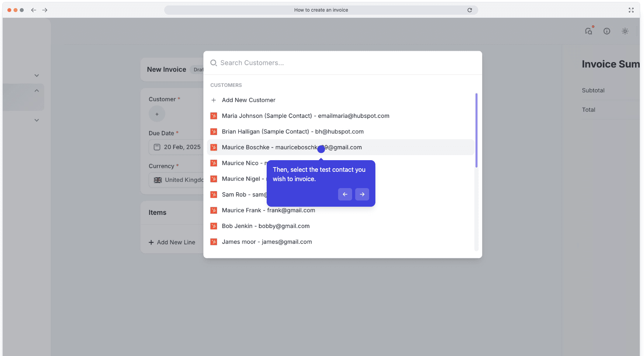Click HubSpot icon next to Maurice Nigel
The width and height of the screenshot is (644, 356).
(x=214, y=179)
